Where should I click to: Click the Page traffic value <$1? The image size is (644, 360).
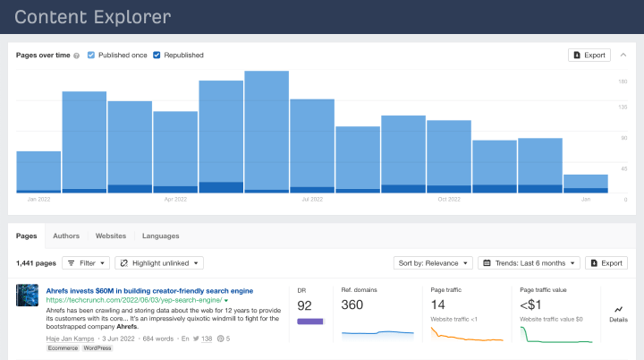(x=530, y=304)
